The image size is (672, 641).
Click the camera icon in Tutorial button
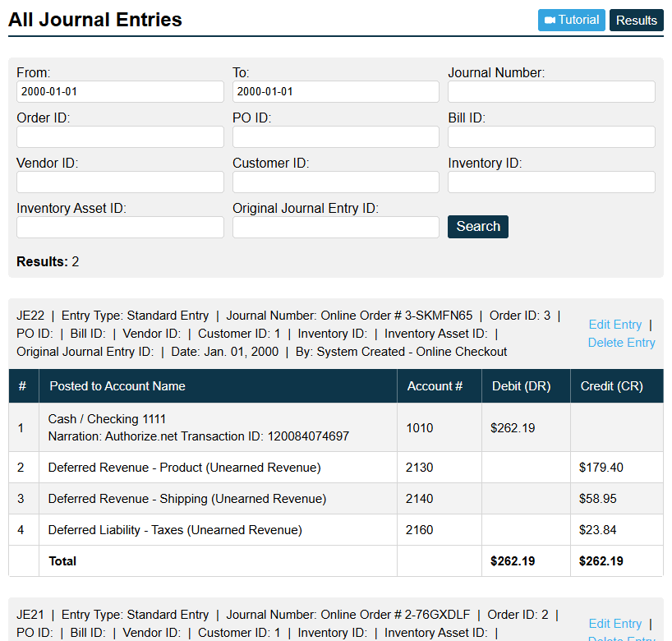(550, 20)
